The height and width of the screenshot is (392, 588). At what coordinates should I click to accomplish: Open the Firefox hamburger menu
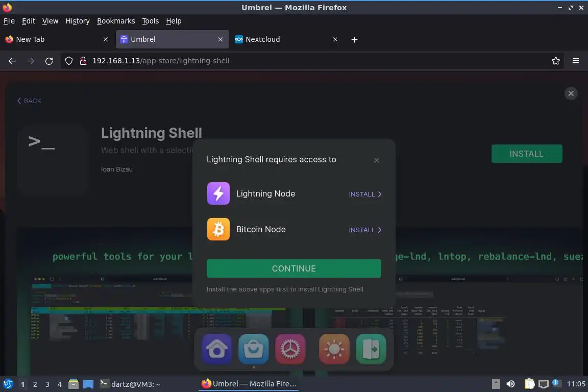click(576, 61)
